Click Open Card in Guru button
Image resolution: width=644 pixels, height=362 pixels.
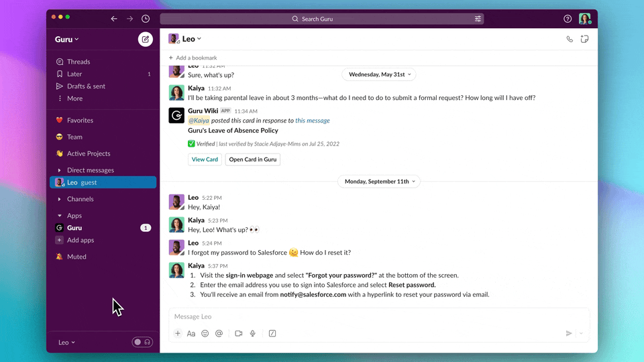[253, 160]
